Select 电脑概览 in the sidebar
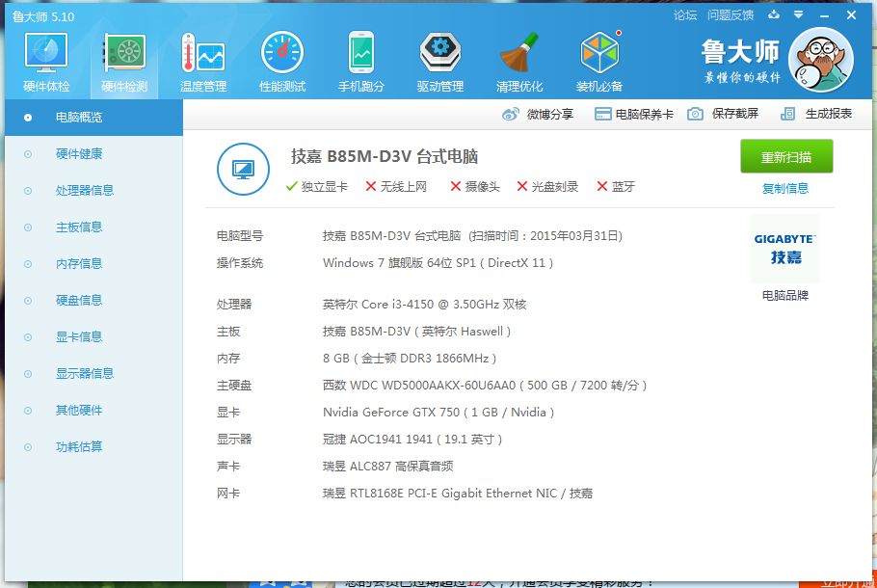877x588 pixels. coord(94,118)
